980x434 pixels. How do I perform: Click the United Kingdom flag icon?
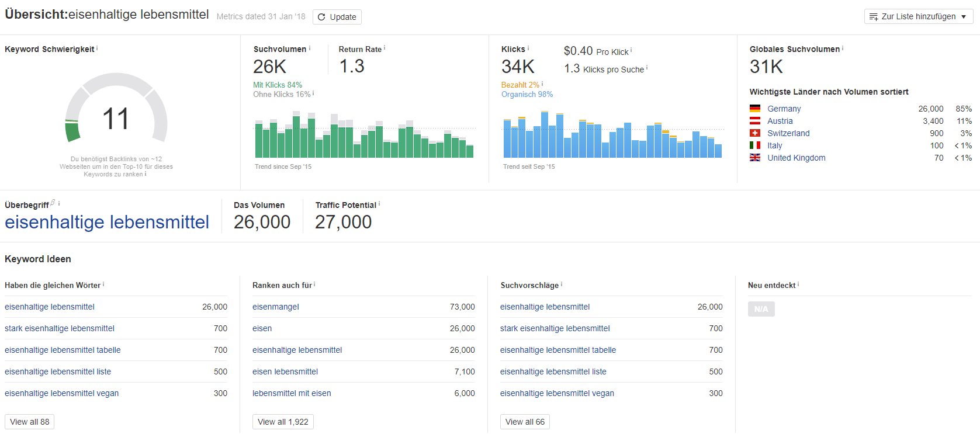(755, 158)
